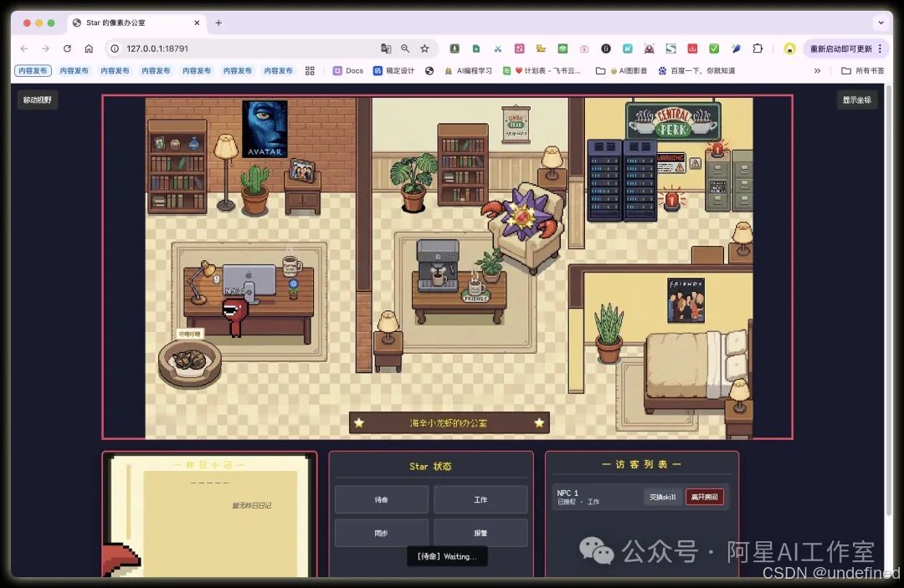The image size is (904, 588).
Task: Click the teal N extension icon
Action: [627, 49]
